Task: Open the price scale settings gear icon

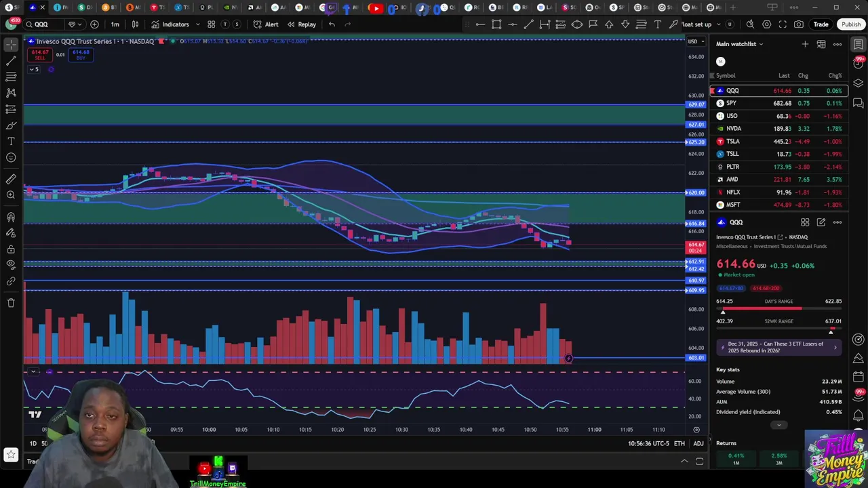Action: click(696, 430)
